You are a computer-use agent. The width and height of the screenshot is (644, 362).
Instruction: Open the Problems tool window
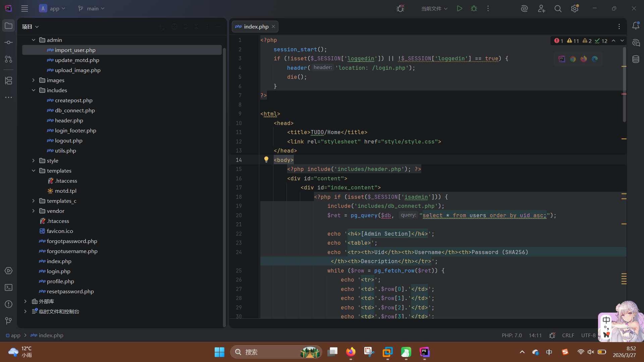click(9, 304)
